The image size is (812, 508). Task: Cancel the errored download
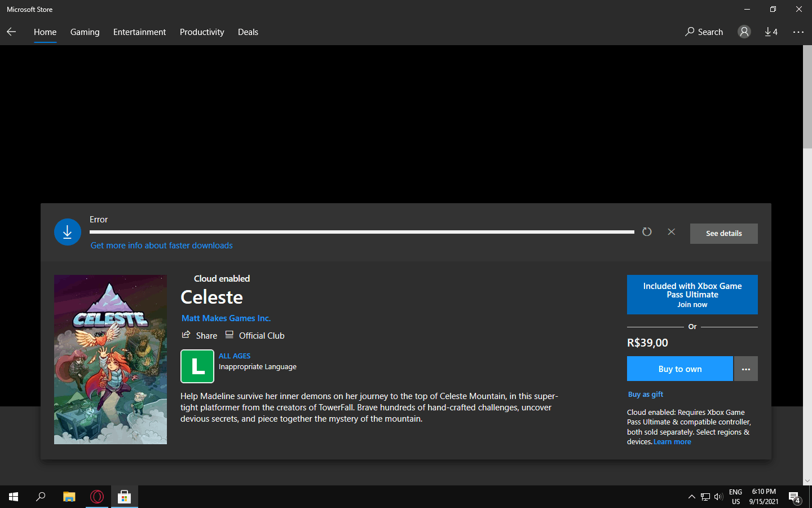671,232
